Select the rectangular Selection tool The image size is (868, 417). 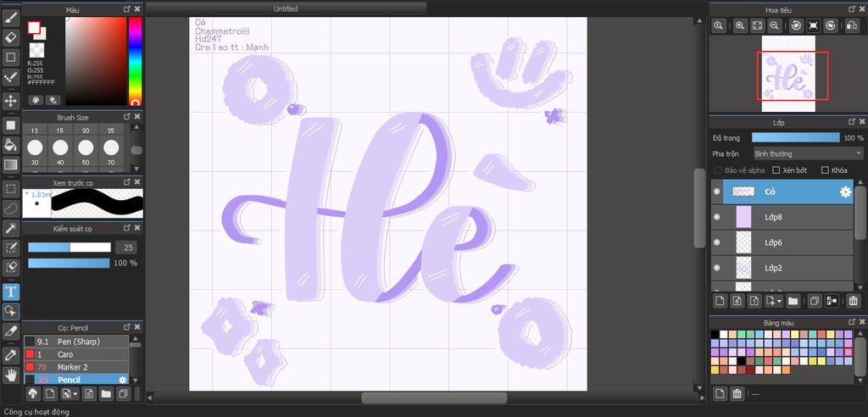pyautogui.click(x=10, y=188)
